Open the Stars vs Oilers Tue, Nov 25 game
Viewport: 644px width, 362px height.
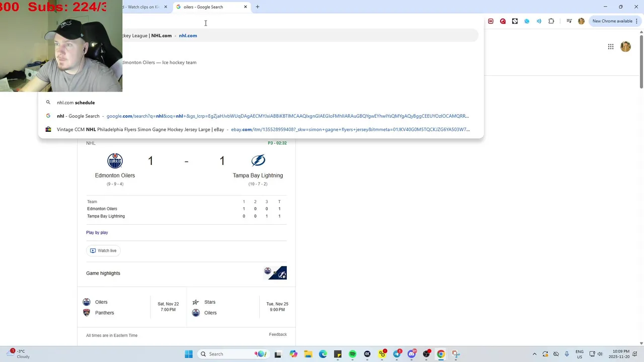tap(240, 307)
